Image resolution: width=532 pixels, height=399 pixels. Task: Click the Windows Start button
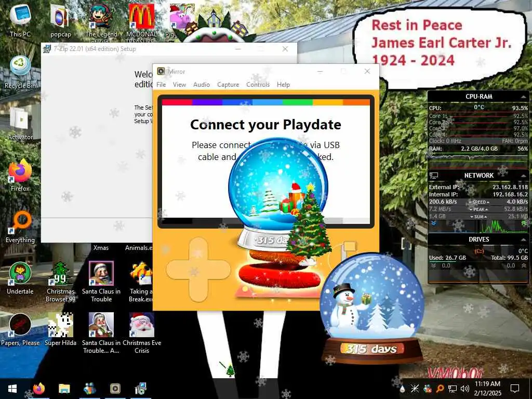[12, 389]
